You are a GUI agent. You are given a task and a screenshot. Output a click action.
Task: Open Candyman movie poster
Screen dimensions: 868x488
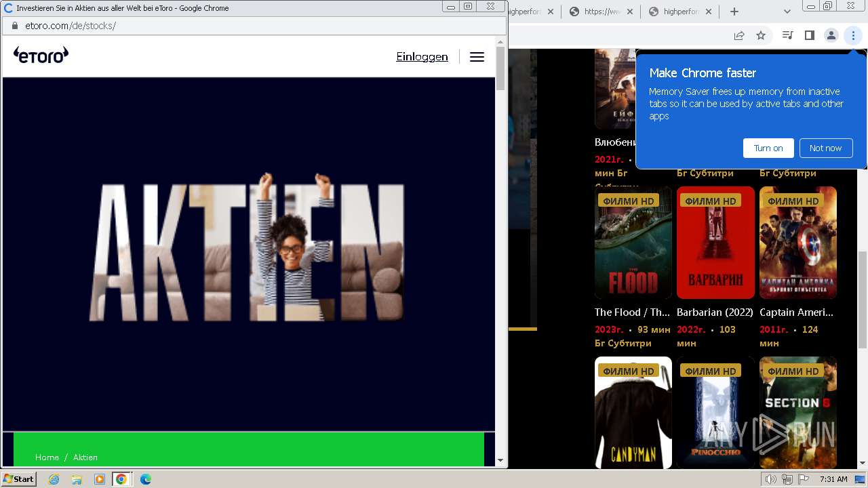pos(633,413)
